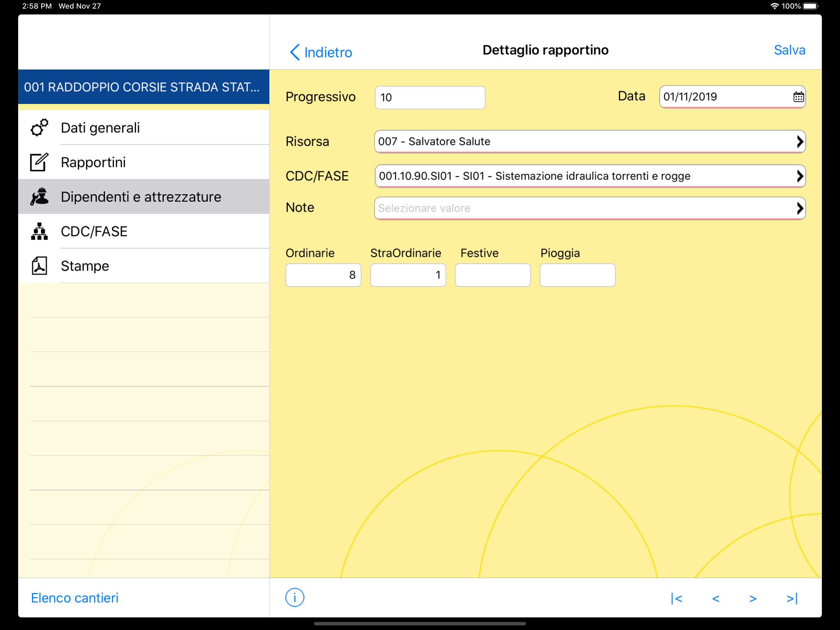The width and height of the screenshot is (840, 630).
Task: Open CDC/FASE sidebar section
Action: [x=144, y=231]
